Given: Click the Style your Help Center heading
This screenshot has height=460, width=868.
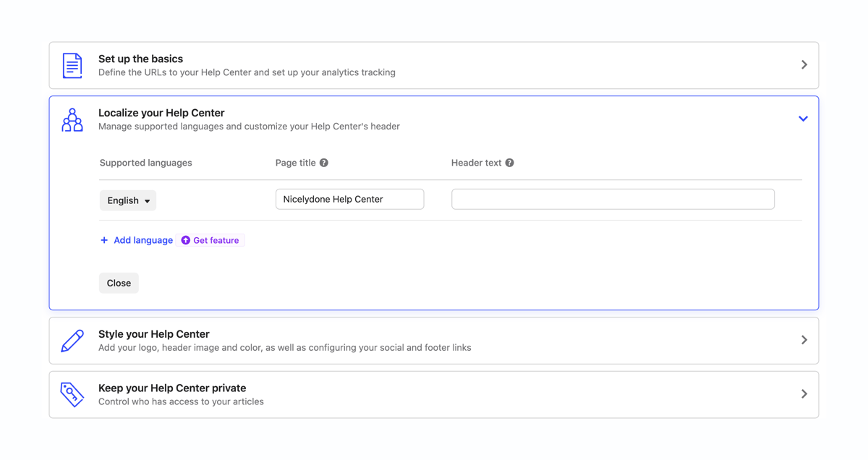Looking at the screenshot, I should click(x=154, y=333).
